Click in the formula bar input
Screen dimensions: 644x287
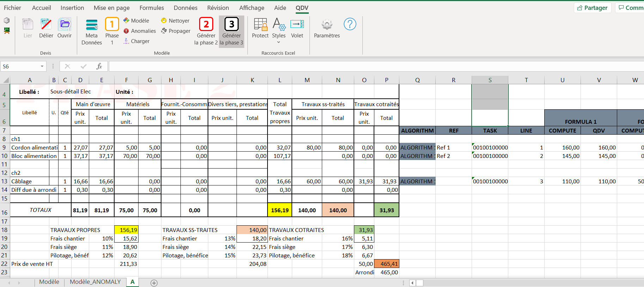tap(352, 66)
